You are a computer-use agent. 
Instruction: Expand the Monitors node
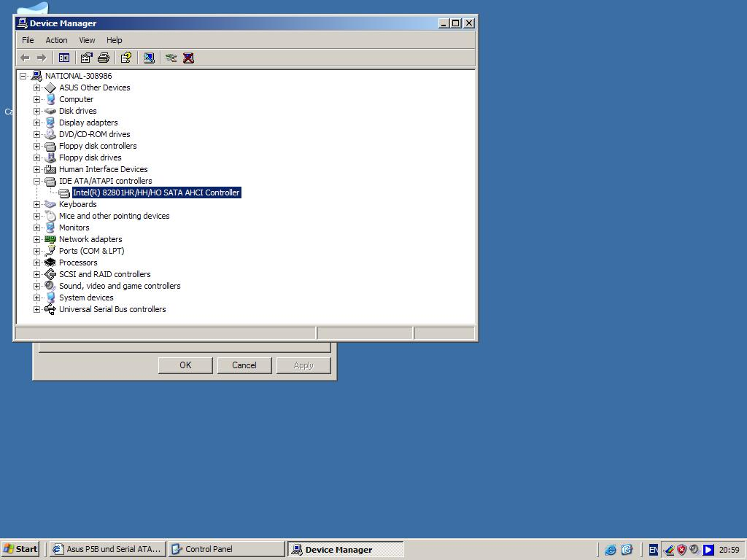[36, 227]
